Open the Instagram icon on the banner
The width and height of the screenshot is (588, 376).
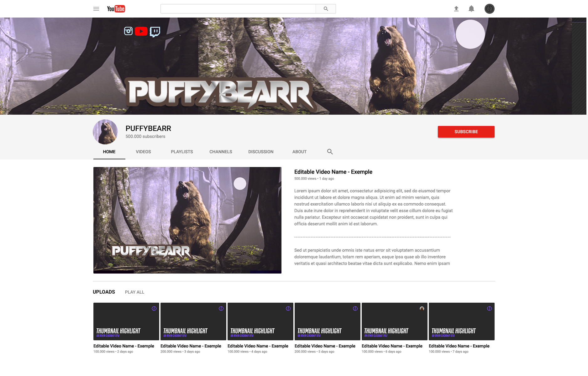point(128,31)
